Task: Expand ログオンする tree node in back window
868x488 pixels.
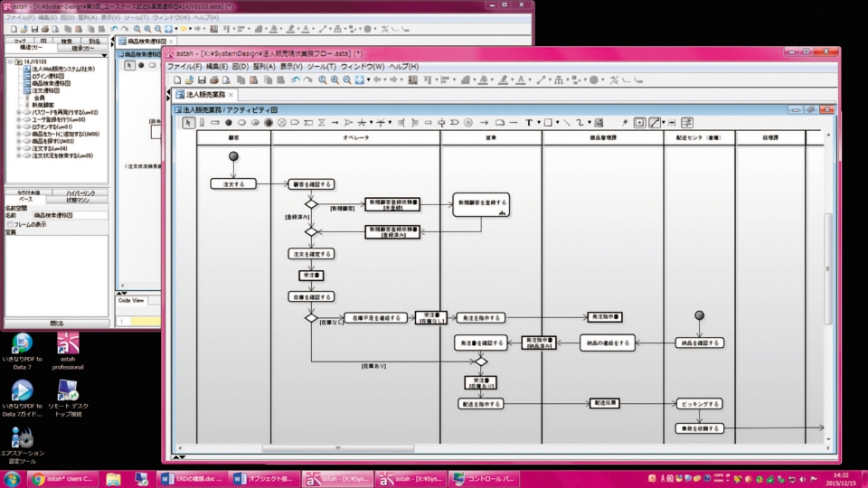Action: click(19, 127)
